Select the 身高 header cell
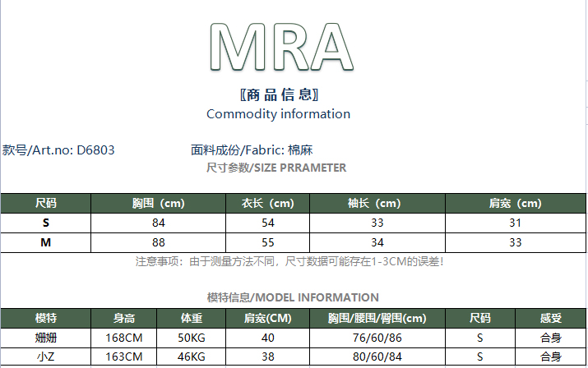This screenshot has width=588, height=368. pyautogui.click(x=123, y=319)
